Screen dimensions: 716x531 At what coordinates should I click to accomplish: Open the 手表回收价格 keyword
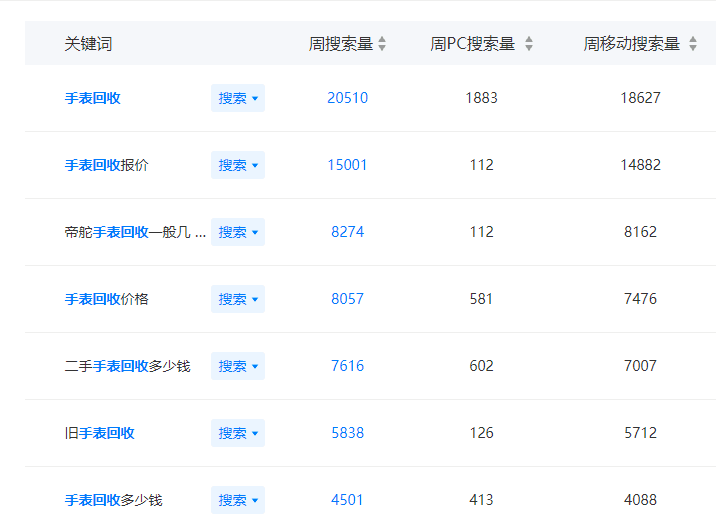(x=107, y=299)
